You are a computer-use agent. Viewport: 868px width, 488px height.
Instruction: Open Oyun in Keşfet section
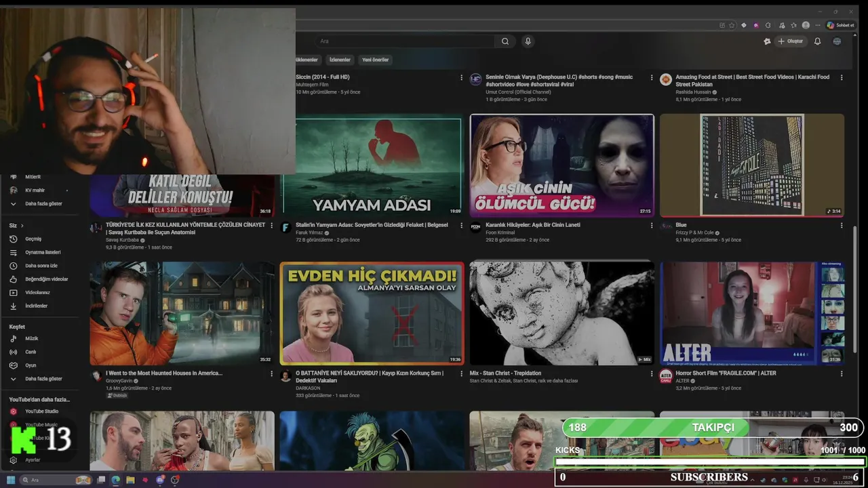(x=41, y=365)
